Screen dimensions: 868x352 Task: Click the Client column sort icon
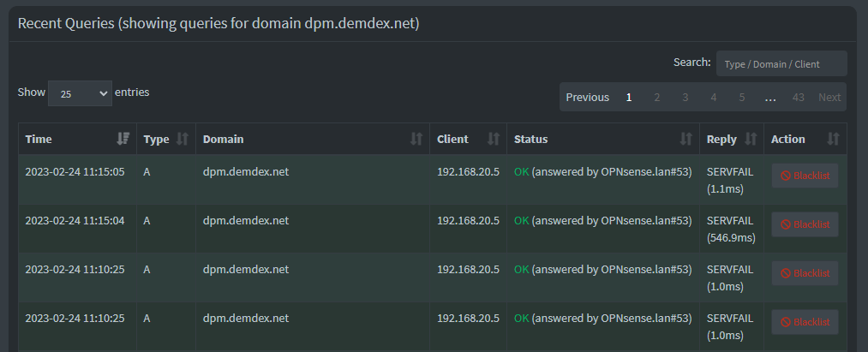tap(494, 139)
